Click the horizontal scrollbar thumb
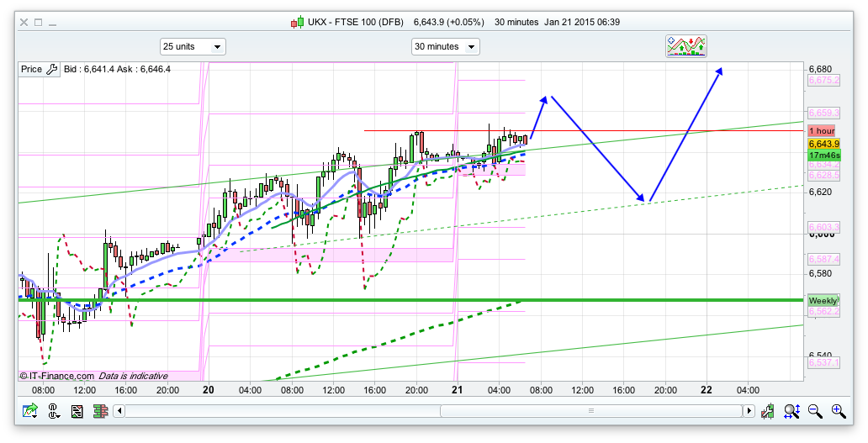 click(x=590, y=411)
